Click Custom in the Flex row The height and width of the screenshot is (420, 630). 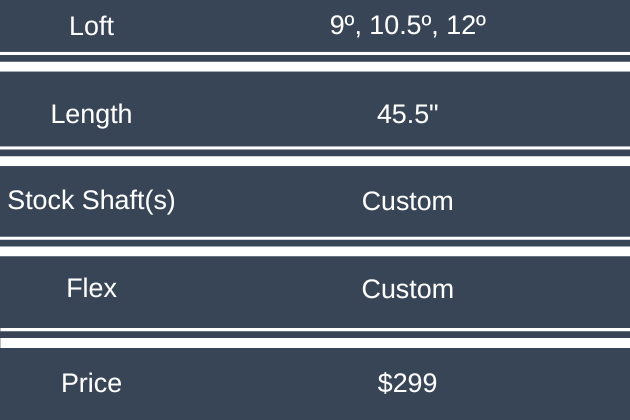407,289
